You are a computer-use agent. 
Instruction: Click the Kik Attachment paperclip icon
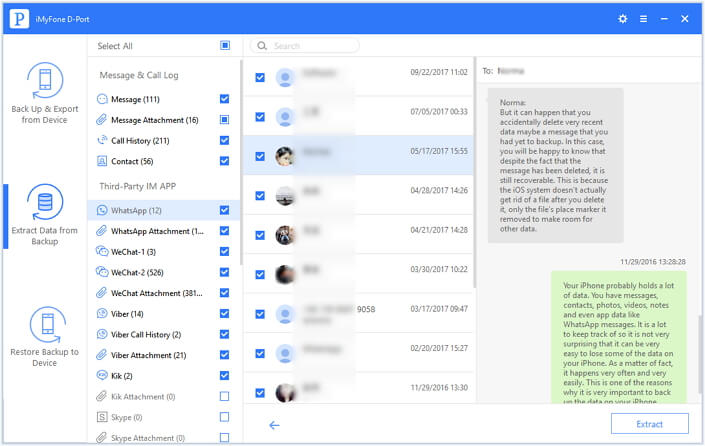click(102, 396)
